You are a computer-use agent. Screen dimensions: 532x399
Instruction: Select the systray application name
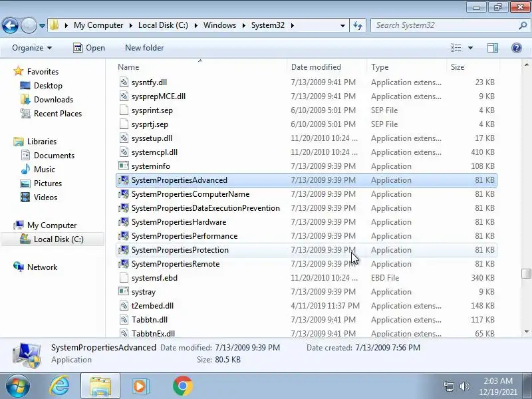(x=144, y=292)
